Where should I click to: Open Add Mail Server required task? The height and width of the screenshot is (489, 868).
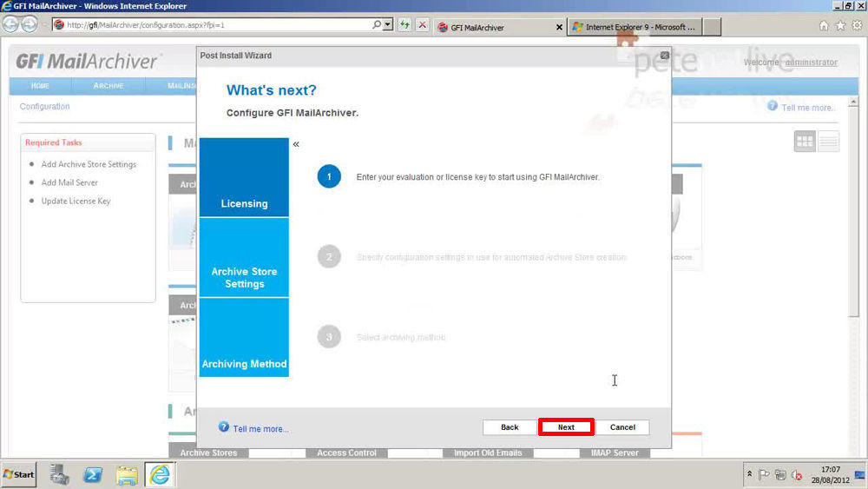69,182
